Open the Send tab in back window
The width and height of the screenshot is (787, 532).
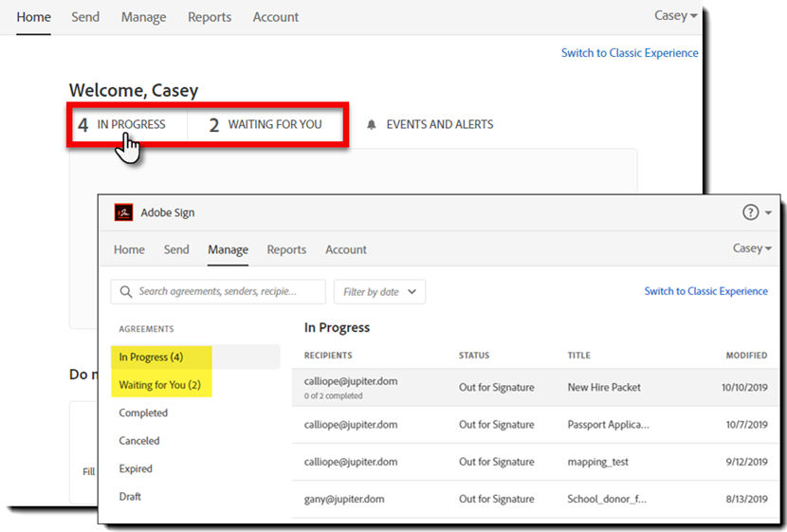85,17
